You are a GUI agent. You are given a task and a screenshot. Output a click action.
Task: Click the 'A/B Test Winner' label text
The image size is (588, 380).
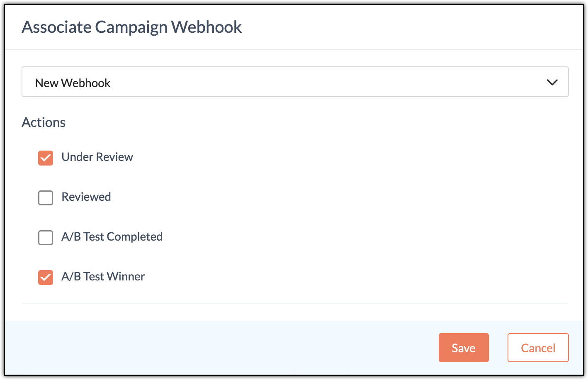pos(103,276)
